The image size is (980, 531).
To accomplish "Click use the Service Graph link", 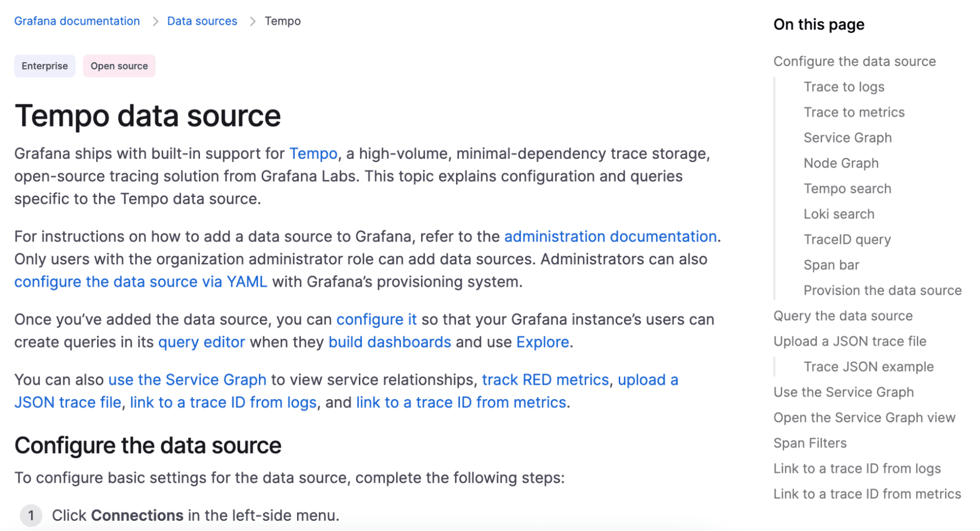I will pyautogui.click(x=187, y=379).
